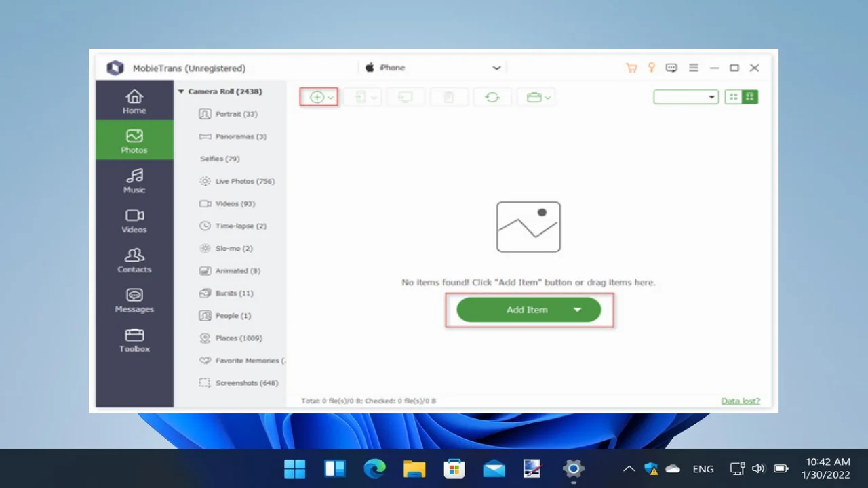868x488 pixels.
Task: Click the "Data lost?" link
Action: coord(741,401)
